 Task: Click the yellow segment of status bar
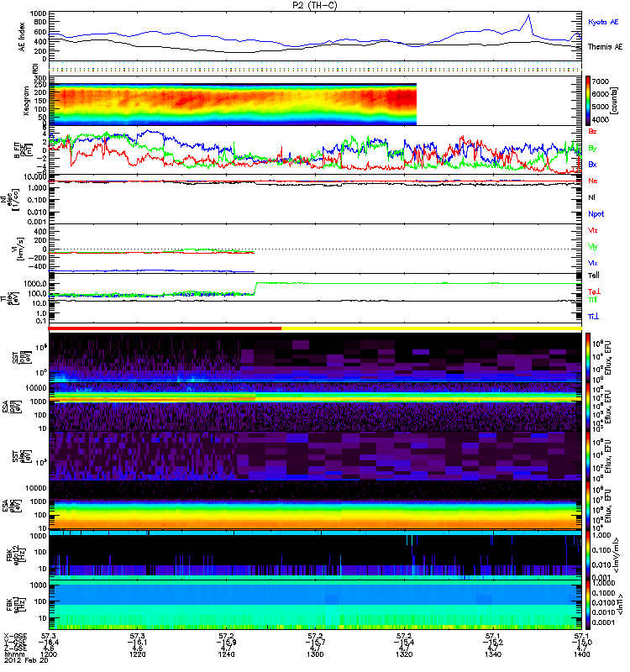(432, 328)
